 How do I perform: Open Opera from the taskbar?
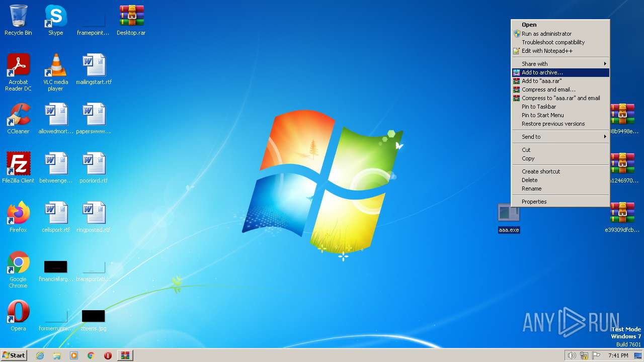[108, 355]
